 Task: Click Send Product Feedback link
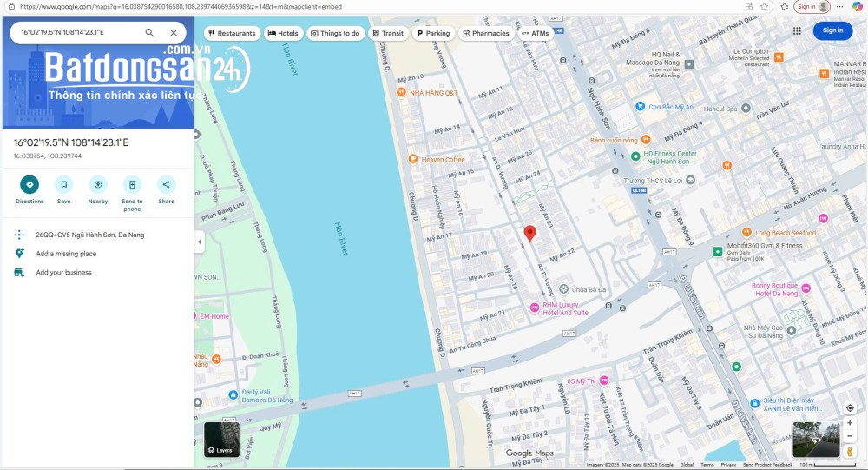click(x=767, y=465)
